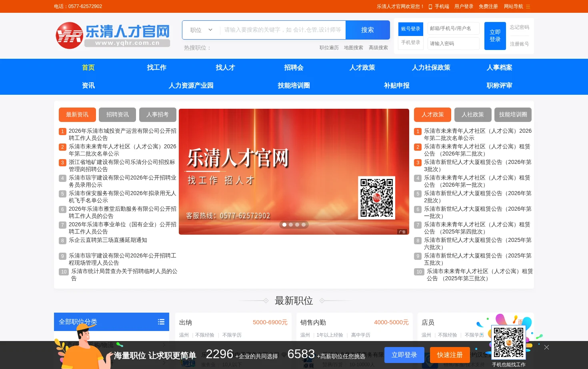Click the 搜索 search button
588x369 pixels.
(x=368, y=30)
